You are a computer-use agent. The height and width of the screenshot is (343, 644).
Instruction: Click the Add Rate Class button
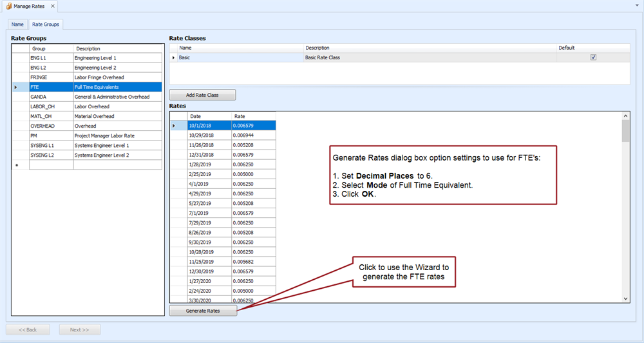coord(202,95)
